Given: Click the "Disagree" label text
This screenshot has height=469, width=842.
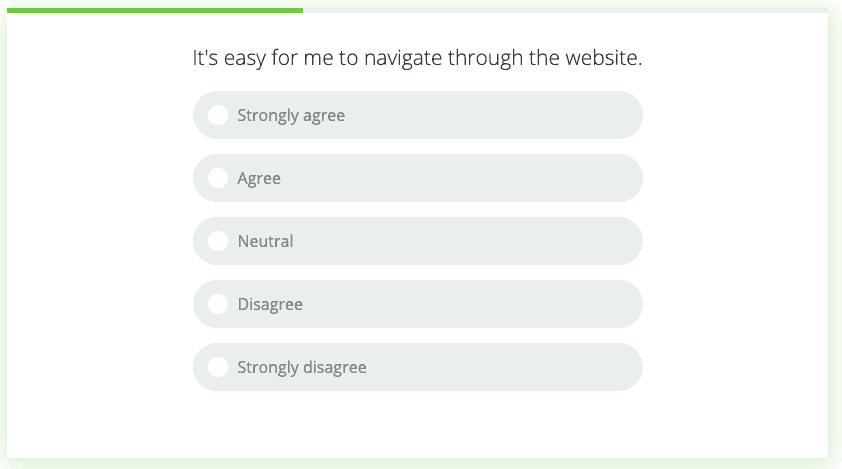Looking at the screenshot, I should (x=270, y=305).
